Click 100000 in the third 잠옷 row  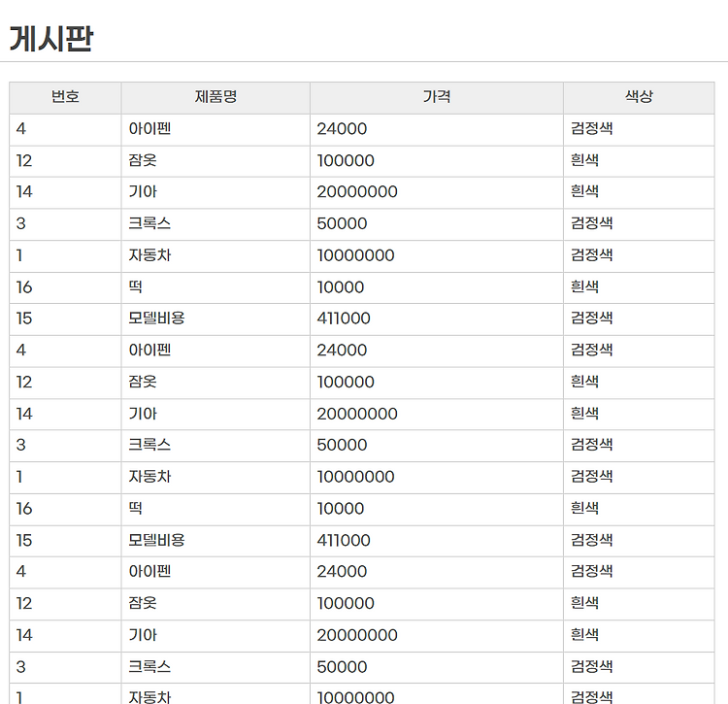pos(346,604)
